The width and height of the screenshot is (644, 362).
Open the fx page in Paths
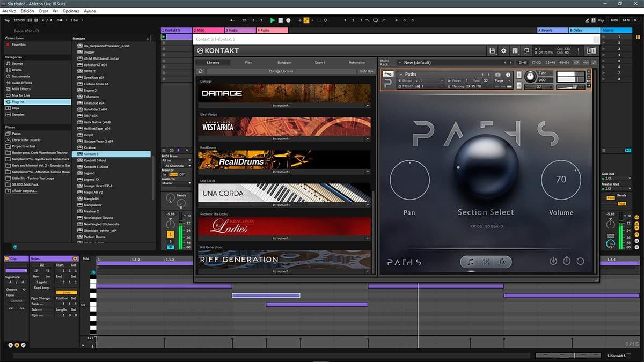[x=502, y=262]
